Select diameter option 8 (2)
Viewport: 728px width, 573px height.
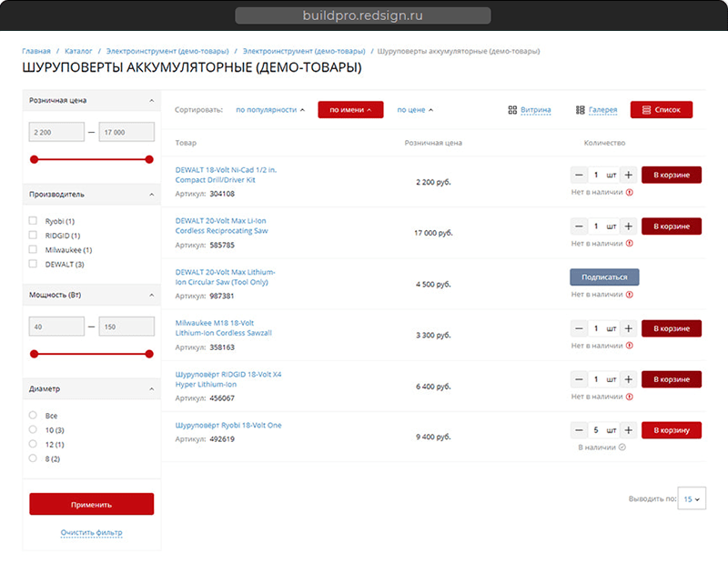tap(33, 457)
